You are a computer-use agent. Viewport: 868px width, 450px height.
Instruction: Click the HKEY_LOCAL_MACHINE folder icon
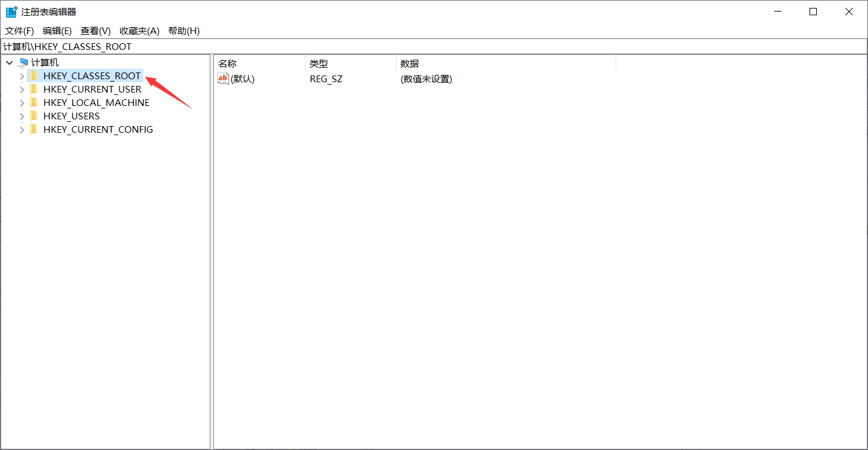pos(34,102)
